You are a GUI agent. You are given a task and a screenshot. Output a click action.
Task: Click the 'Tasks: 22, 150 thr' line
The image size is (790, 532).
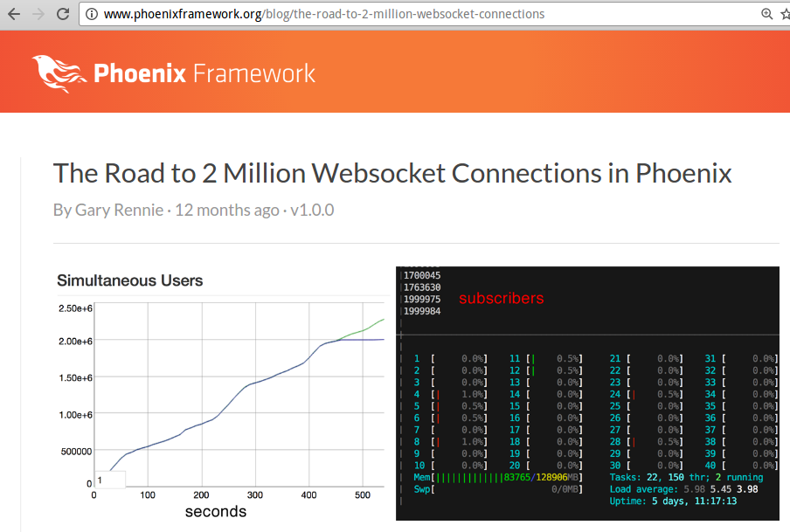(x=686, y=478)
